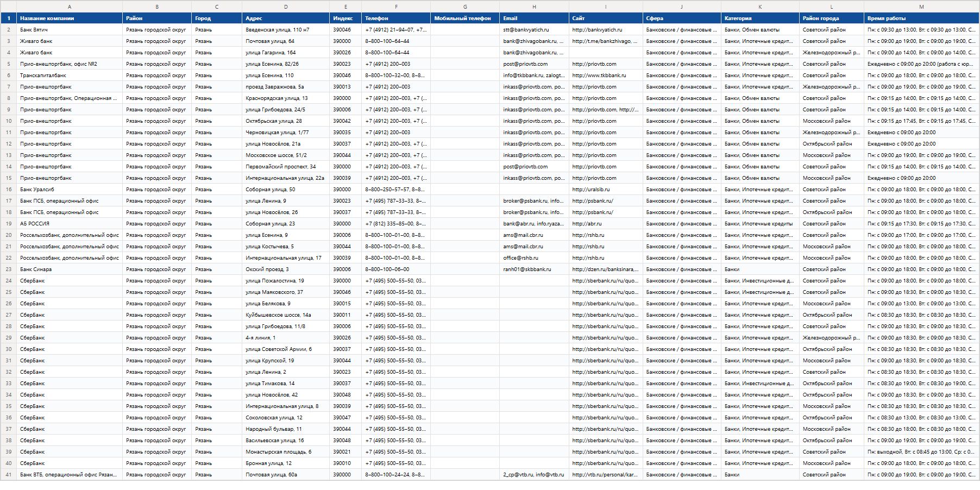The width and height of the screenshot is (980, 490).
Task: Select the 'Сфера' header cell
Action: [682, 18]
